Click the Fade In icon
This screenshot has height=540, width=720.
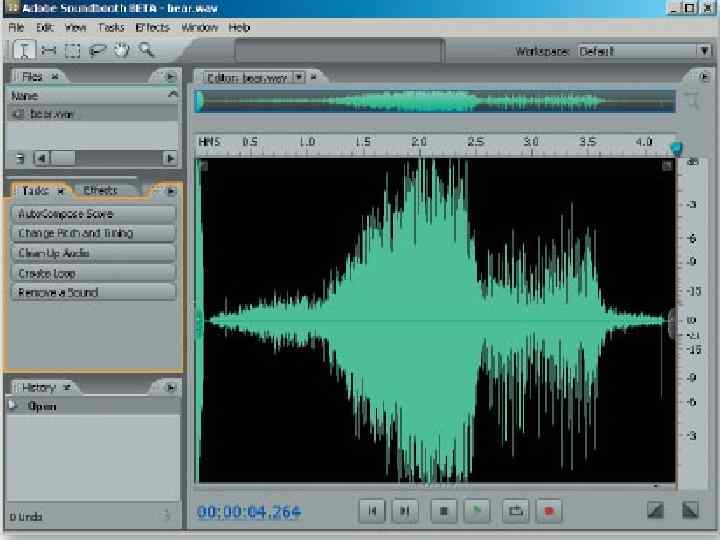pos(655,511)
